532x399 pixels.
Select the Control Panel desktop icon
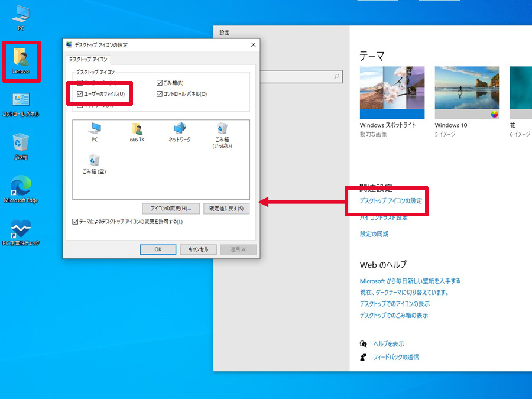[x=21, y=105]
